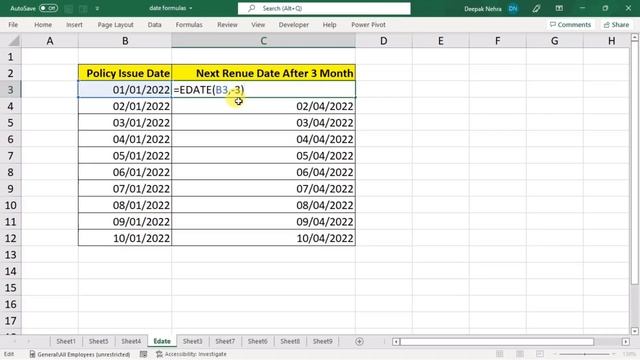Switch to Normal view icon
The height and width of the screenshot is (360, 640).
[500, 354]
